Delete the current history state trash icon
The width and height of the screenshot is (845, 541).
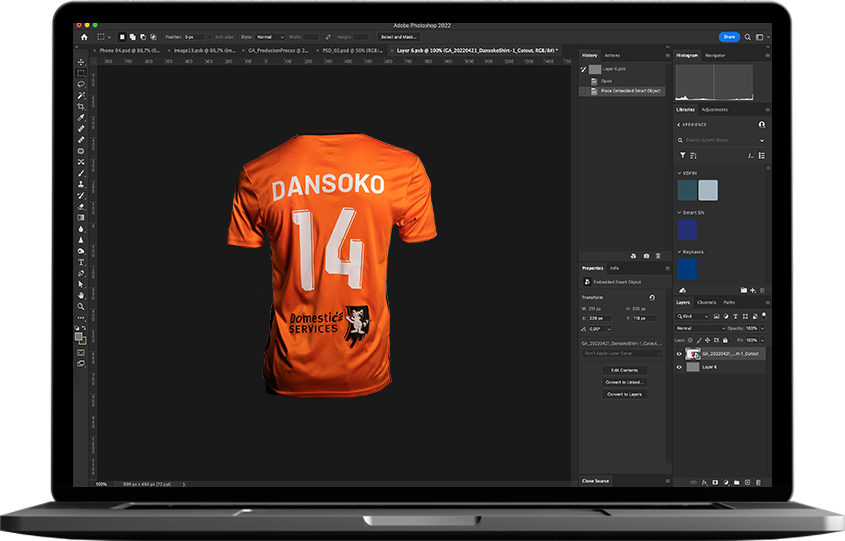pos(658,256)
